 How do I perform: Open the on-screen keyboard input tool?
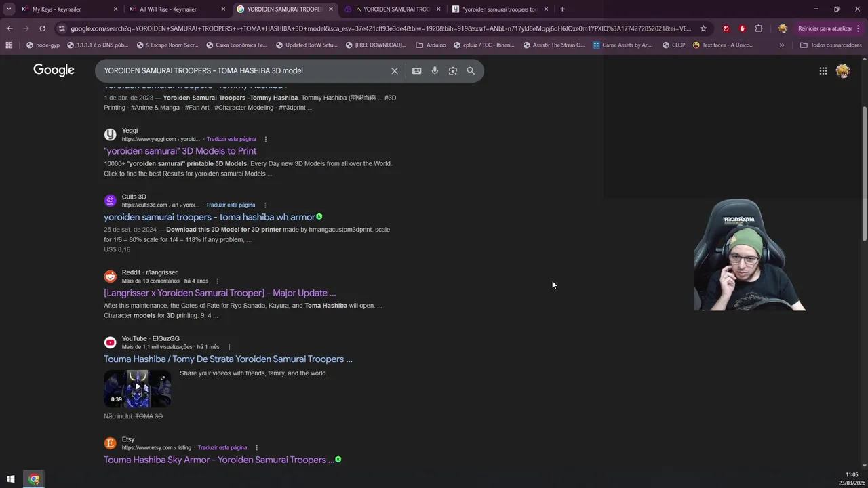tap(416, 70)
